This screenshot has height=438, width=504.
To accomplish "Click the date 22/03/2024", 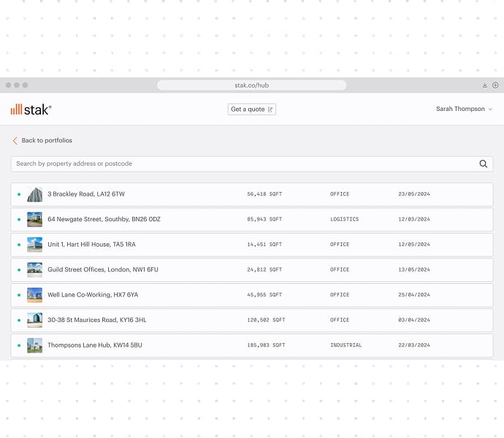I will [x=414, y=345].
